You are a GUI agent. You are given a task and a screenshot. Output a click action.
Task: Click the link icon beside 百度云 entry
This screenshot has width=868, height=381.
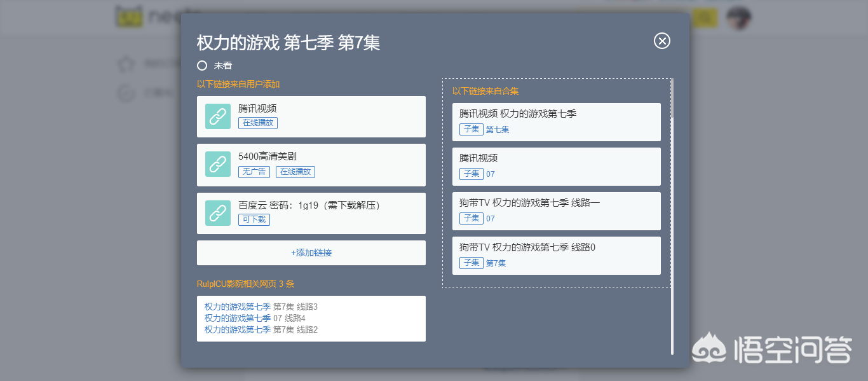click(218, 213)
